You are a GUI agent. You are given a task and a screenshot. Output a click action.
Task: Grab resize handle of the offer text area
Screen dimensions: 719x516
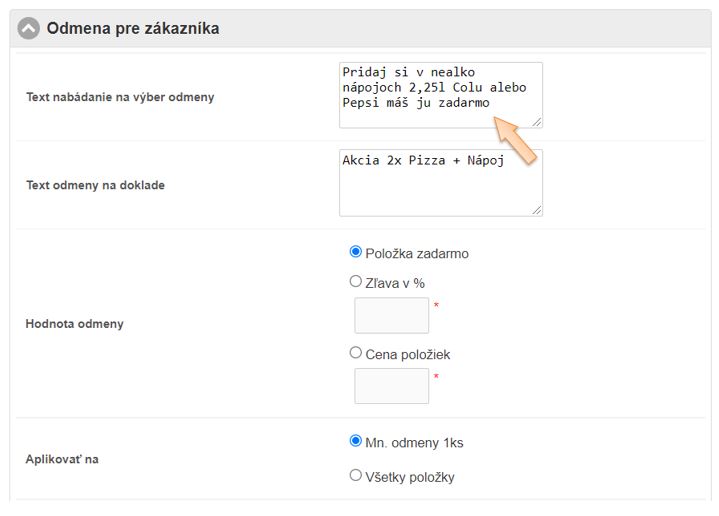tap(537, 122)
